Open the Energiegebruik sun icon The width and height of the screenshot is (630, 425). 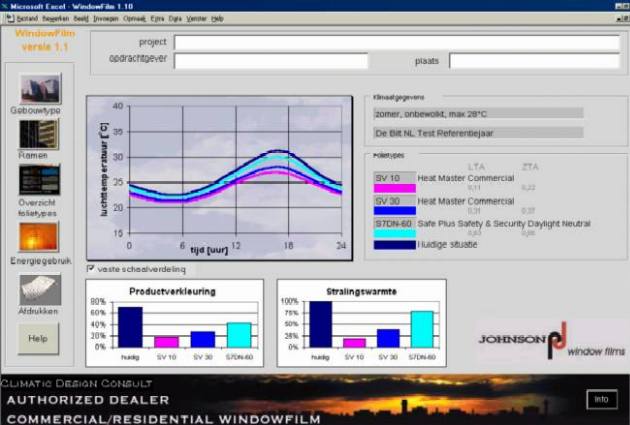(x=39, y=237)
